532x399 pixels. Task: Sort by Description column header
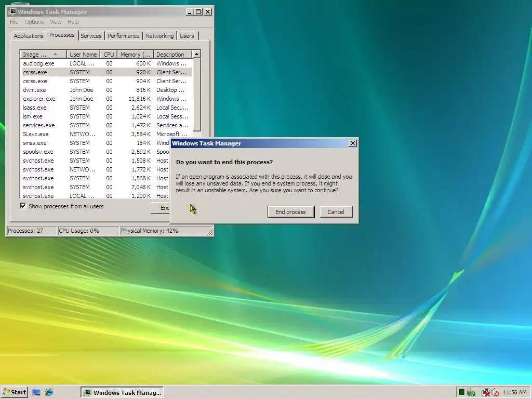(x=172, y=54)
